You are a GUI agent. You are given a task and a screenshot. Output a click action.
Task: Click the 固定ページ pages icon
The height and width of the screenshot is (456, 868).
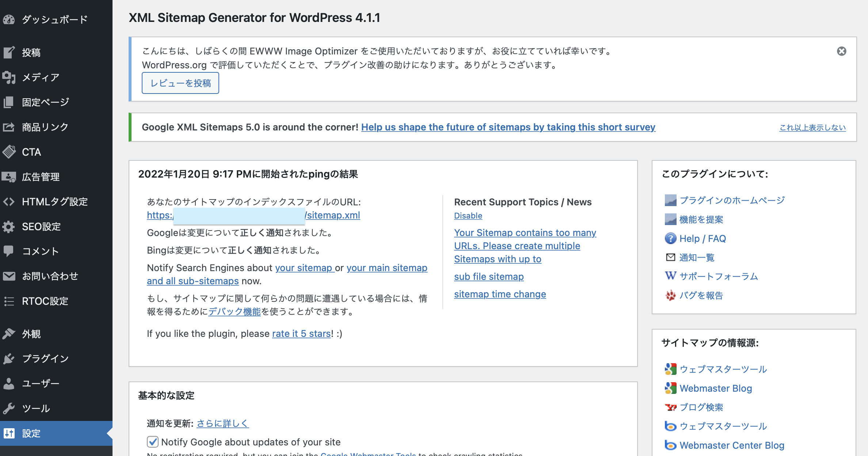[x=9, y=102]
